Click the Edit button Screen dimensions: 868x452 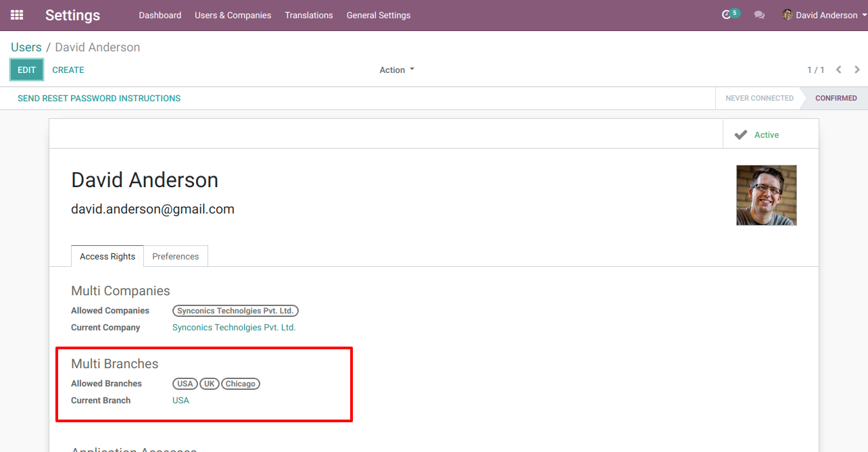coord(27,70)
